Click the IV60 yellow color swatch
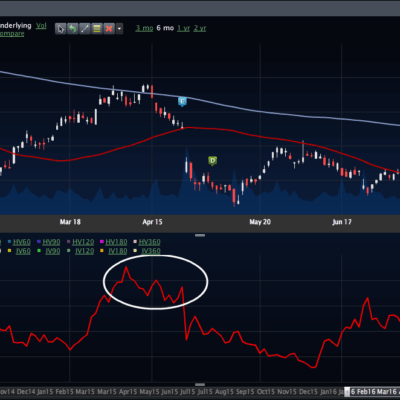Screen dimensions: 400x400 pos(9,251)
